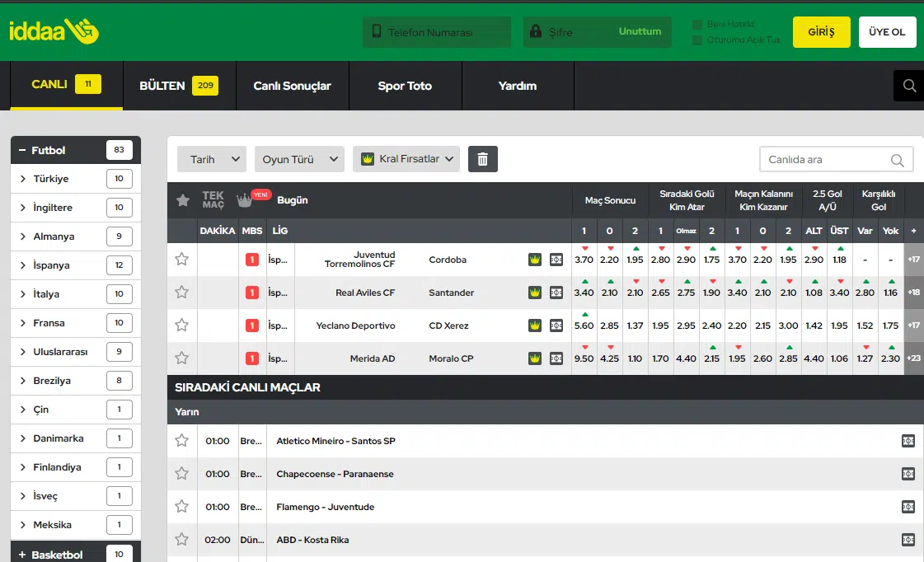This screenshot has height=562, width=924.
Task: Open the Tarih dropdown
Action: point(212,159)
